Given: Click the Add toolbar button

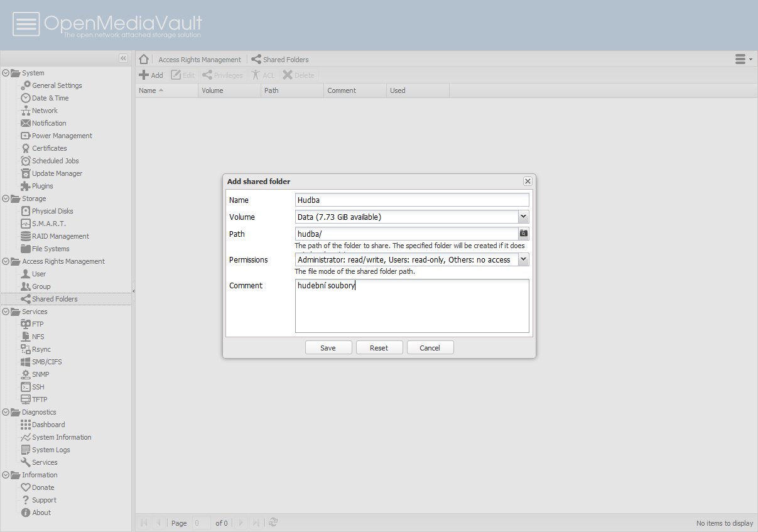Looking at the screenshot, I should [x=151, y=75].
